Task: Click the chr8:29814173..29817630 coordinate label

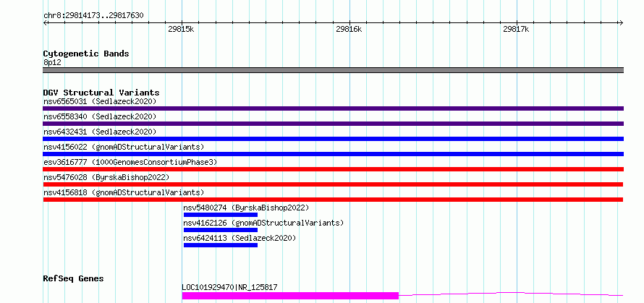Action: [x=93, y=16]
